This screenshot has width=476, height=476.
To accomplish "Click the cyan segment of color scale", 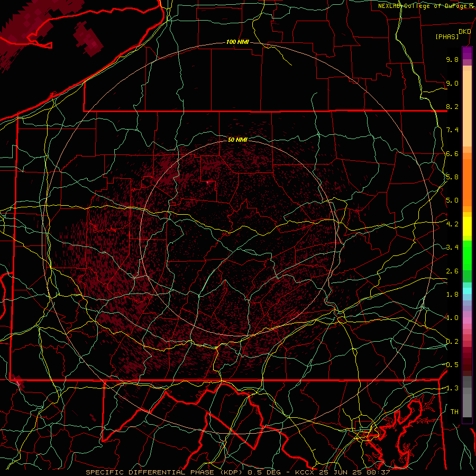I will tap(467, 291).
